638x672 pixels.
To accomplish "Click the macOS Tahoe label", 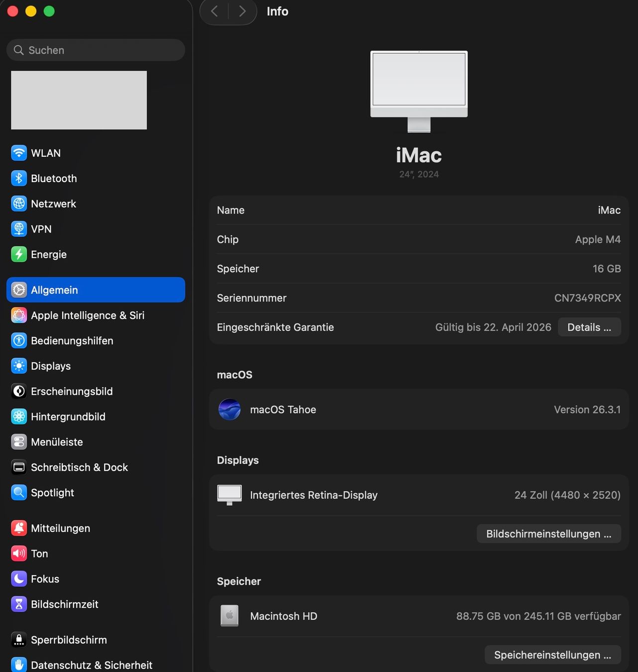I will coord(283,410).
